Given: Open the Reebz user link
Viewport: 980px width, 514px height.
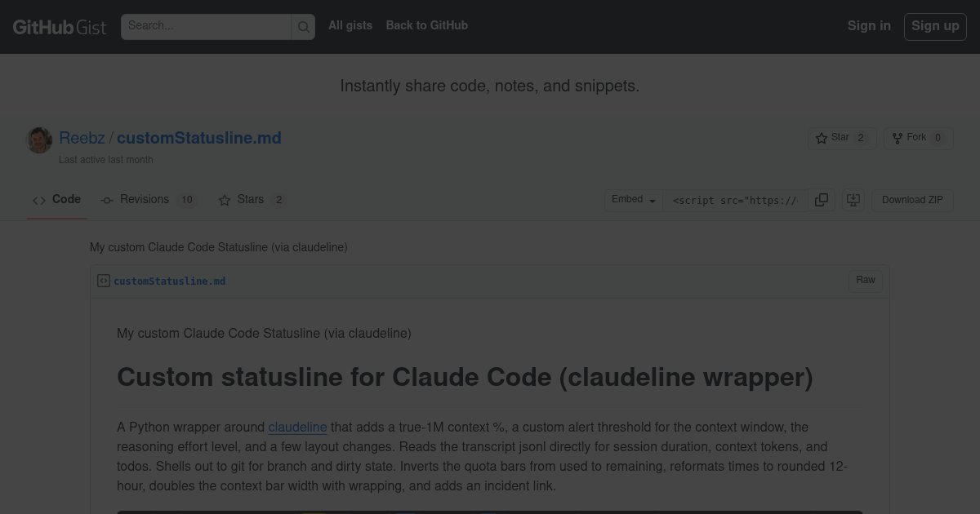Looking at the screenshot, I should tap(82, 138).
